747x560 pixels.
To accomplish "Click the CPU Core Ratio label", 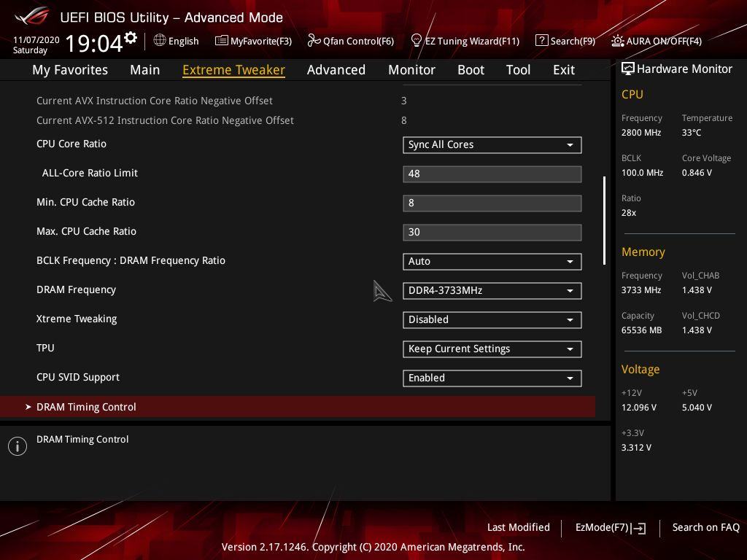I will (x=71, y=144).
